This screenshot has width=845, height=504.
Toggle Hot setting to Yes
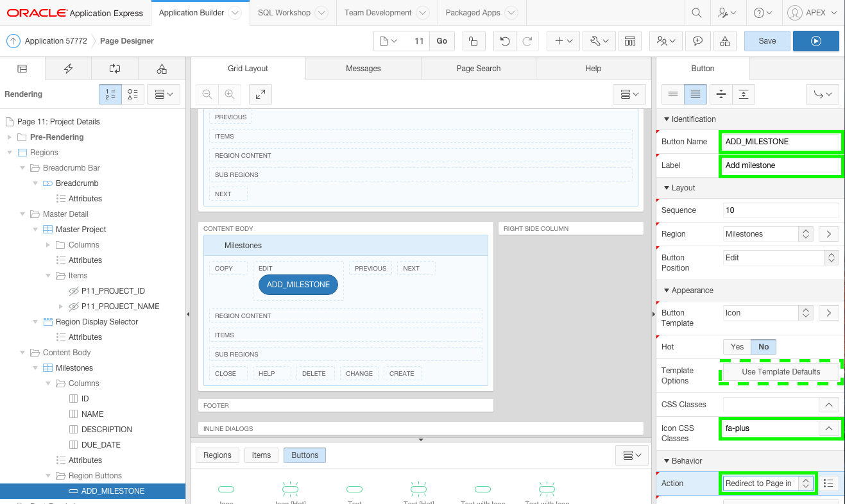point(737,346)
